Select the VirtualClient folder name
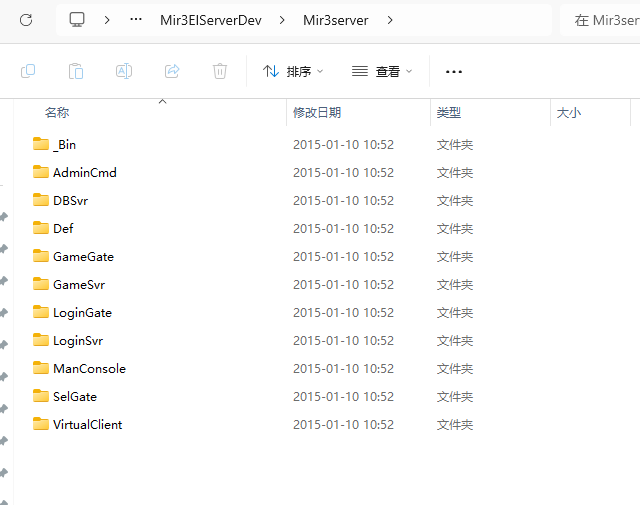640x505 pixels. point(88,425)
